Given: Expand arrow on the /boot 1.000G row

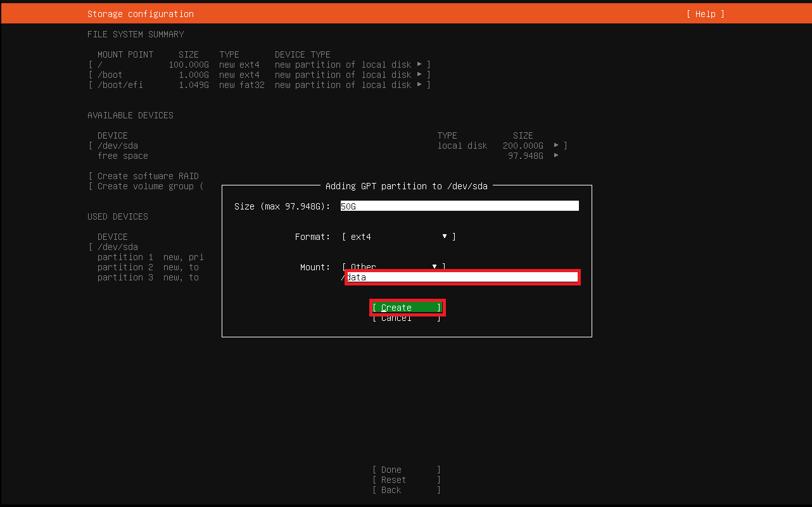Looking at the screenshot, I should coord(419,75).
